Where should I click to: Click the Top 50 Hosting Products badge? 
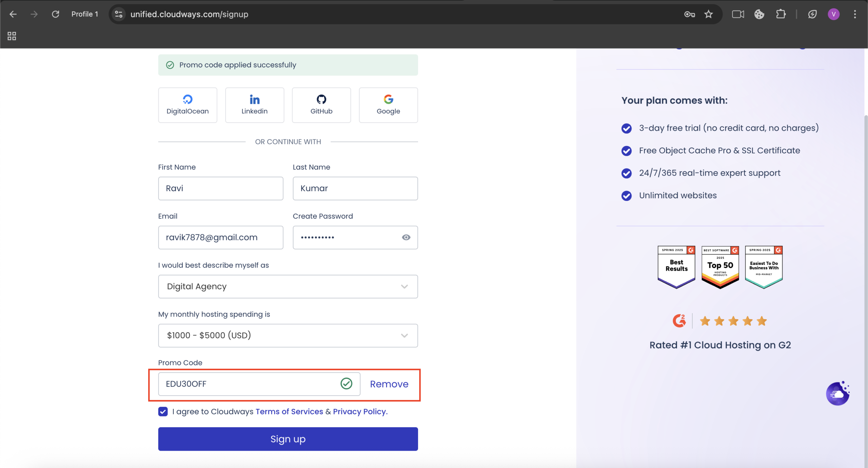[720, 267]
